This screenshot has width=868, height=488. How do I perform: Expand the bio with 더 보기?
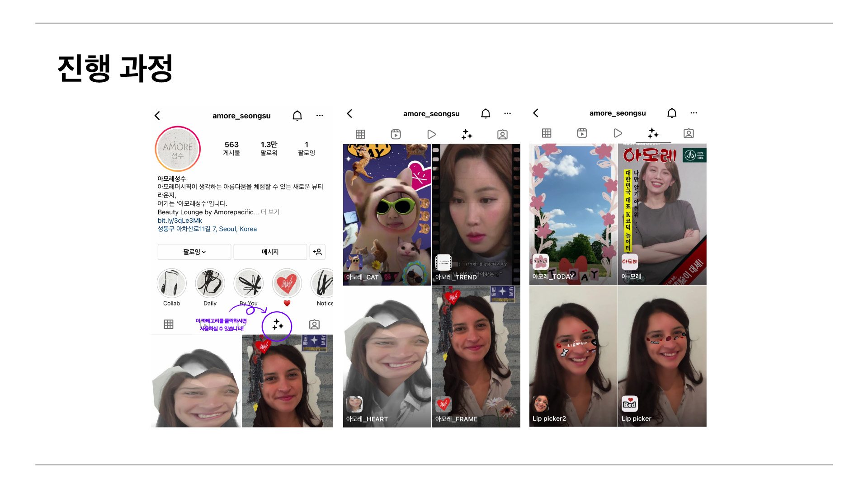click(270, 212)
